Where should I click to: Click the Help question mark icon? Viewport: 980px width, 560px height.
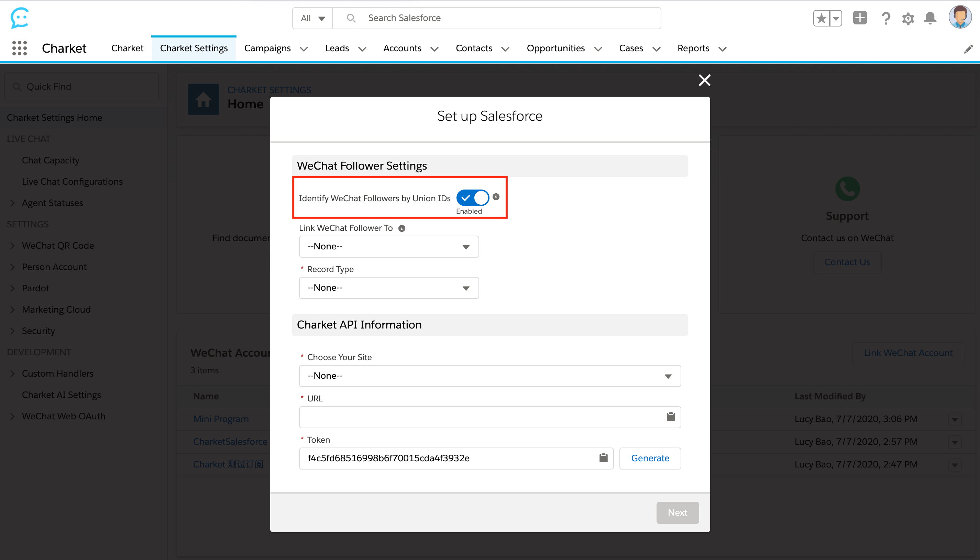886,18
